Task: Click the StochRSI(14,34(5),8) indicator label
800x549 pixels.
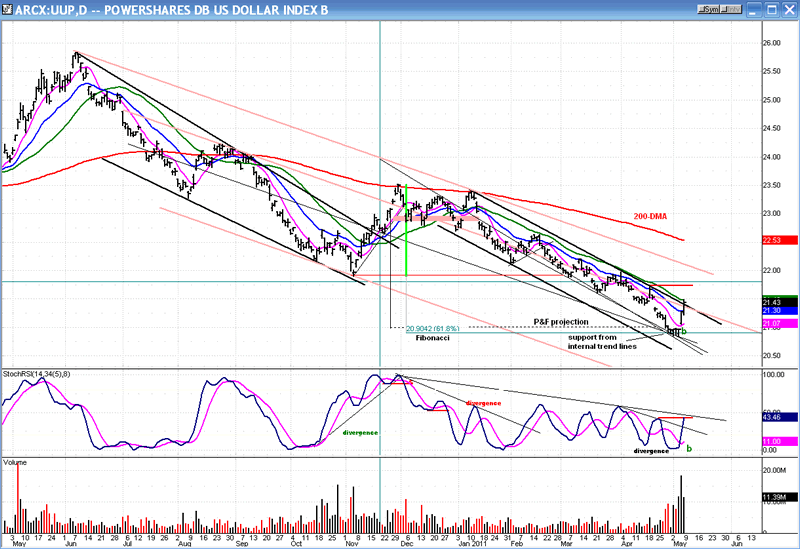Action: click(x=36, y=374)
